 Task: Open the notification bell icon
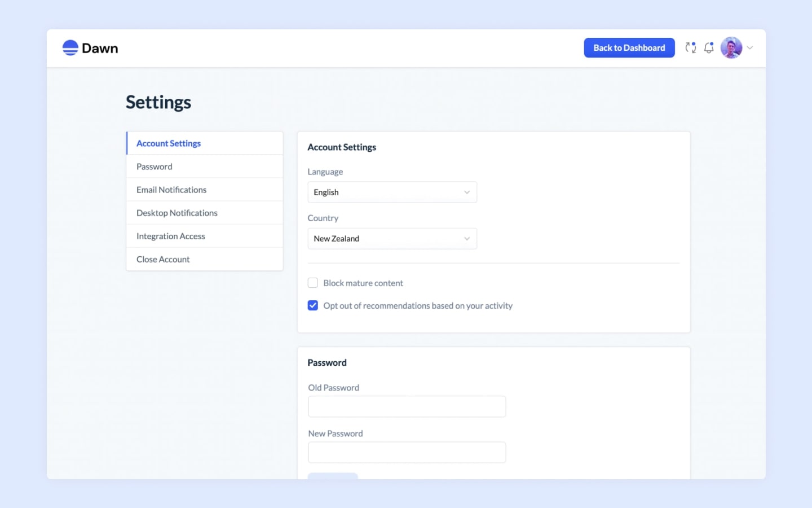[708, 48]
